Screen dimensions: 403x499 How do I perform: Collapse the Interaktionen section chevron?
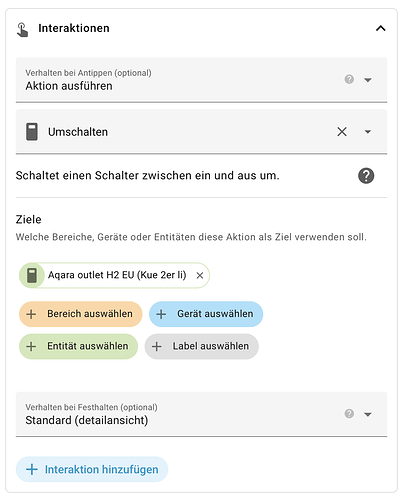tap(380, 28)
